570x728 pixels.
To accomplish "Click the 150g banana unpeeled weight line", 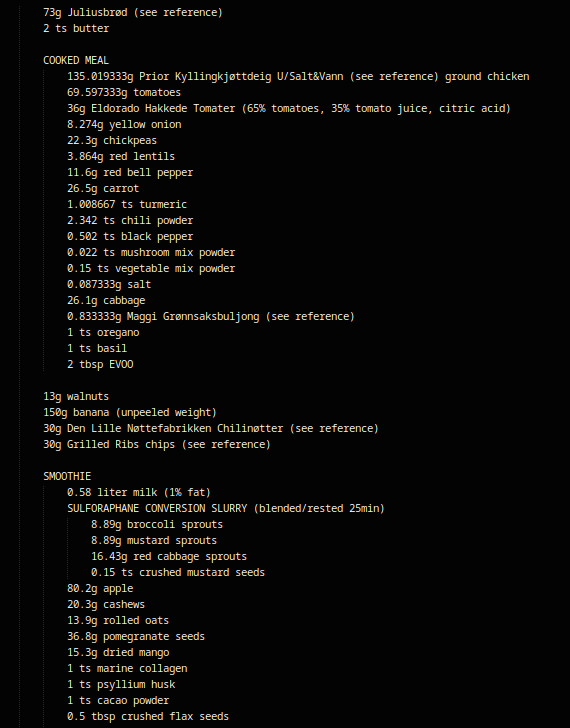I will (x=130, y=413).
